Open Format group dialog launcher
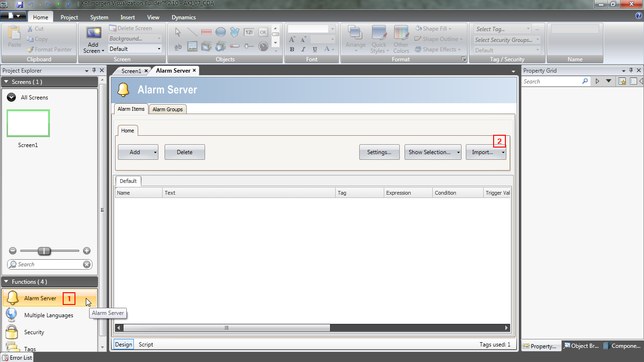 click(x=463, y=59)
